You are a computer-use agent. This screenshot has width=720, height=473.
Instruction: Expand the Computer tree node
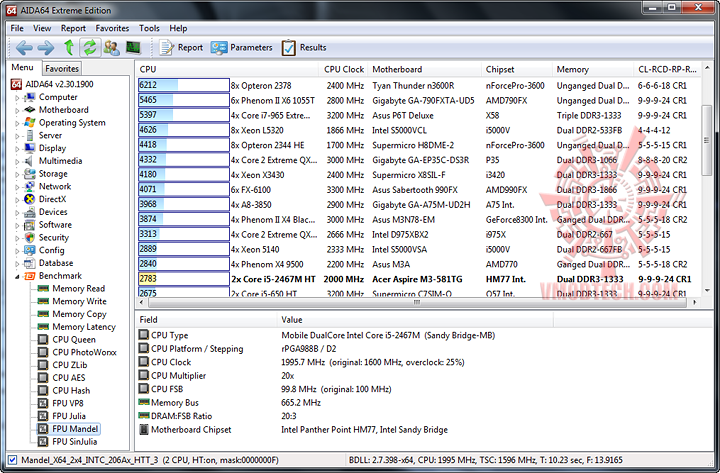(x=17, y=98)
